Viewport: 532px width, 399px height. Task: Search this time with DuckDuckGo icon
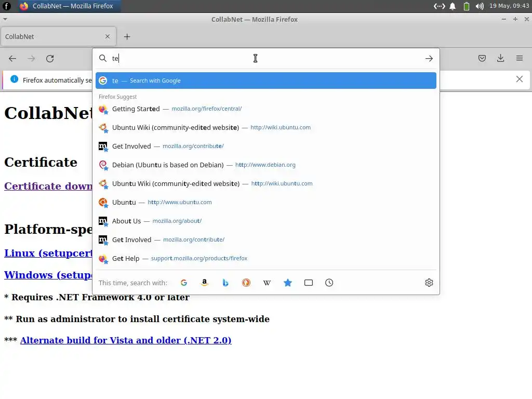(246, 283)
